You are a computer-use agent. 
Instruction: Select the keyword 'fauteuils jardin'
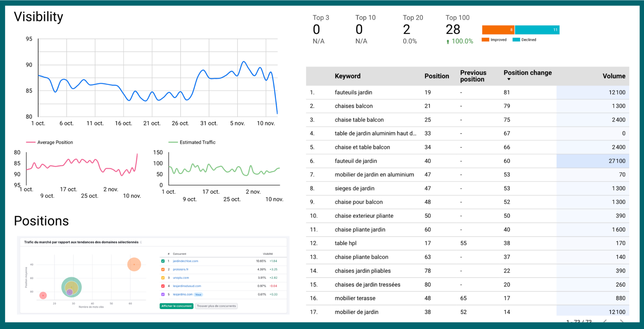tap(353, 92)
